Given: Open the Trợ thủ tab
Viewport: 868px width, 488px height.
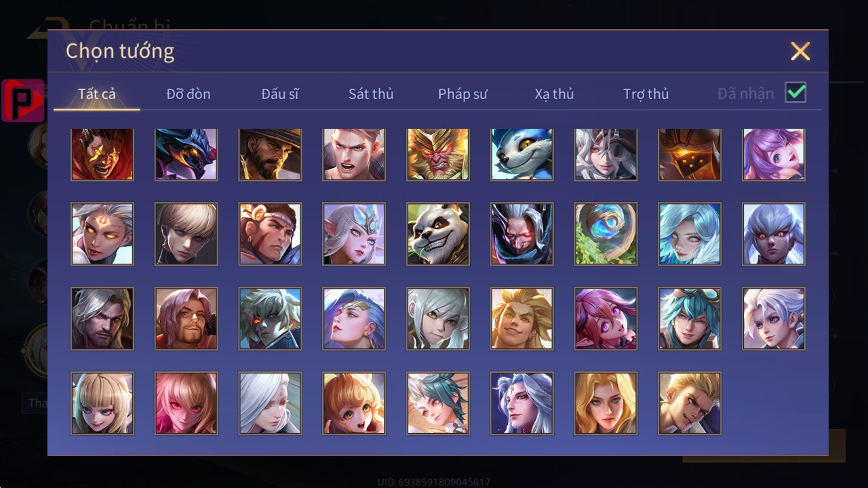Looking at the screenshot, I should (646, 94).
